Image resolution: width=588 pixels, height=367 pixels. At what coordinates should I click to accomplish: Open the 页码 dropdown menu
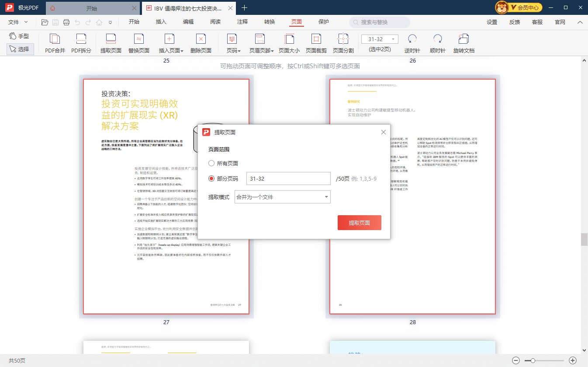pyautogui.click(x=231, y=43)
